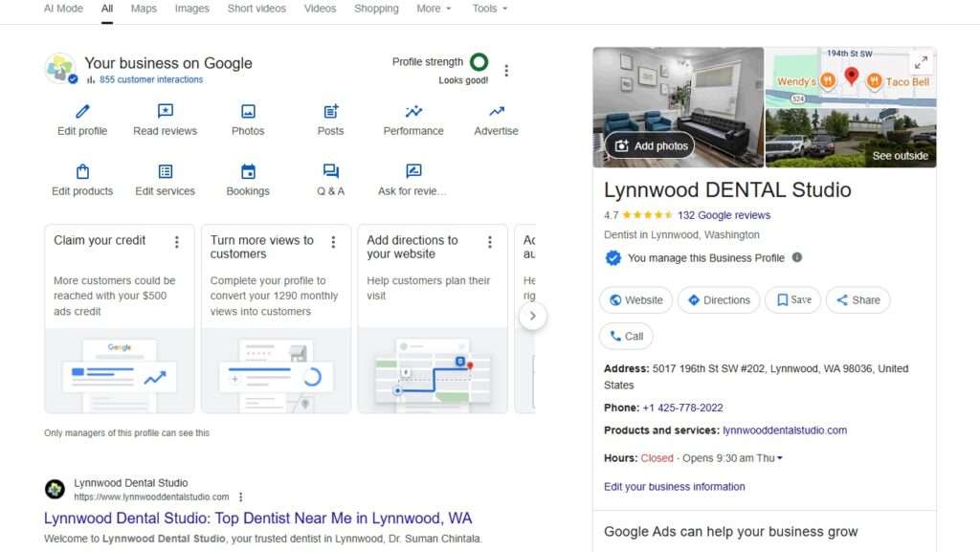The height and width of the screenshot is (552, 980).
Task: Click the See outside street view thumbnail
Action: click(851, 138)
